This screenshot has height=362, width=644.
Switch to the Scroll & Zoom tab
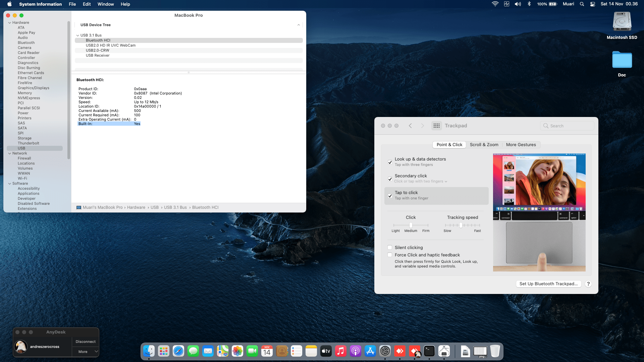click(484, 145)
